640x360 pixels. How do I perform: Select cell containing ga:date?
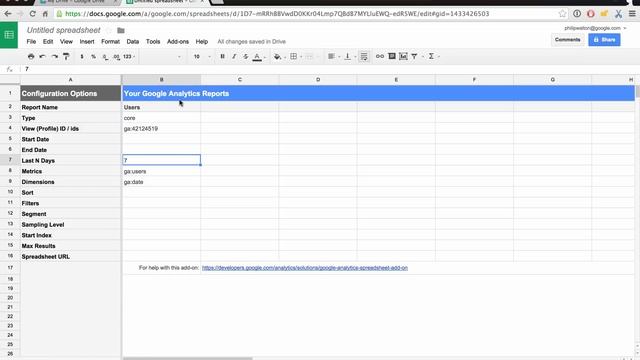click(161, 182)
